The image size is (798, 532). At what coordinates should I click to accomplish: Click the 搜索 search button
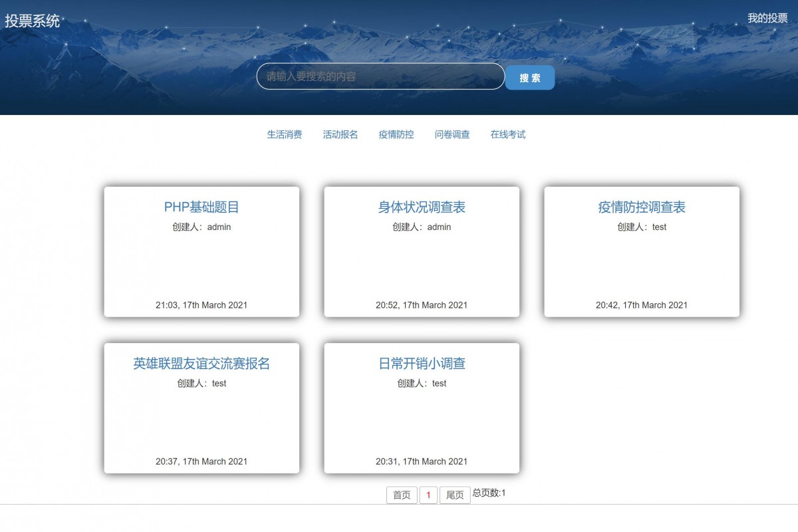click(x=530, y=76)
